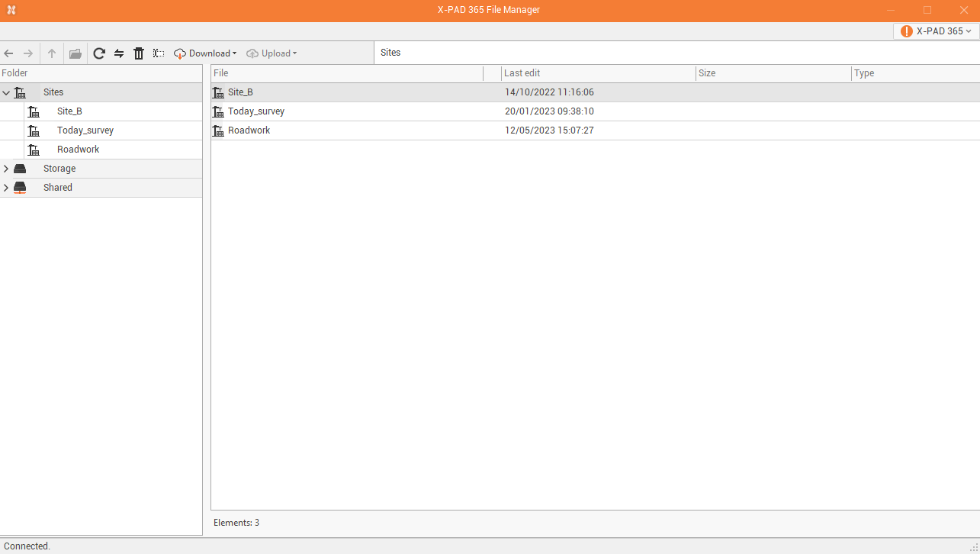
Task: Click the back arrow navigation icon
Action: [x=9, y=53]
